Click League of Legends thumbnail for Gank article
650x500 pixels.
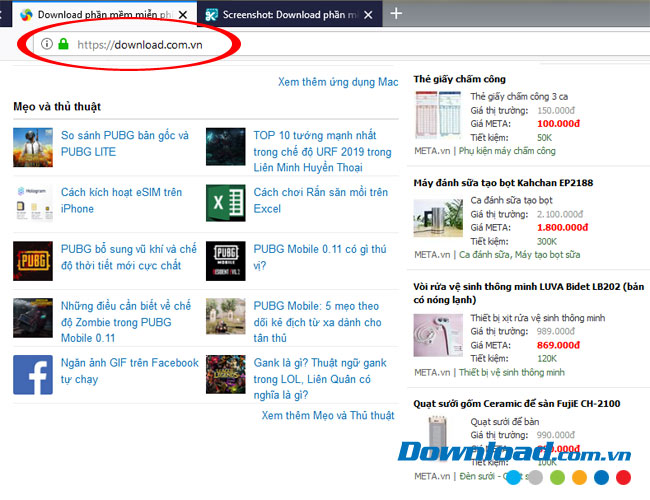pyautogui.click(x=226, y=374)
